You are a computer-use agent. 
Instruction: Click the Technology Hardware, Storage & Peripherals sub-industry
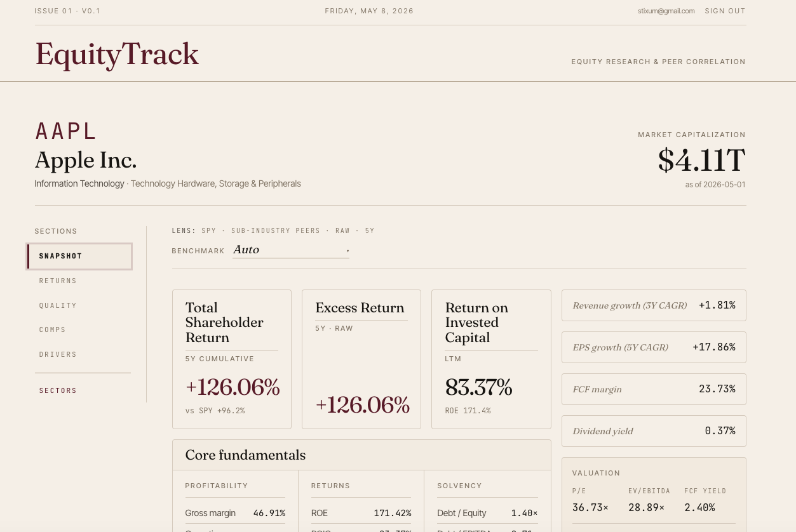tap(216, 183)
